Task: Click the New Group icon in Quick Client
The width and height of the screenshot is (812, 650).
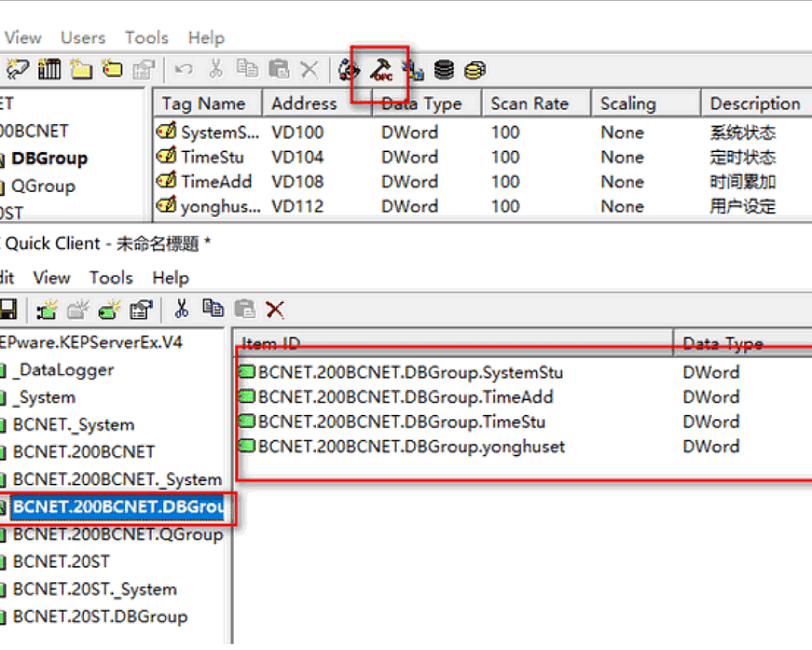Action: pos(76,309)
